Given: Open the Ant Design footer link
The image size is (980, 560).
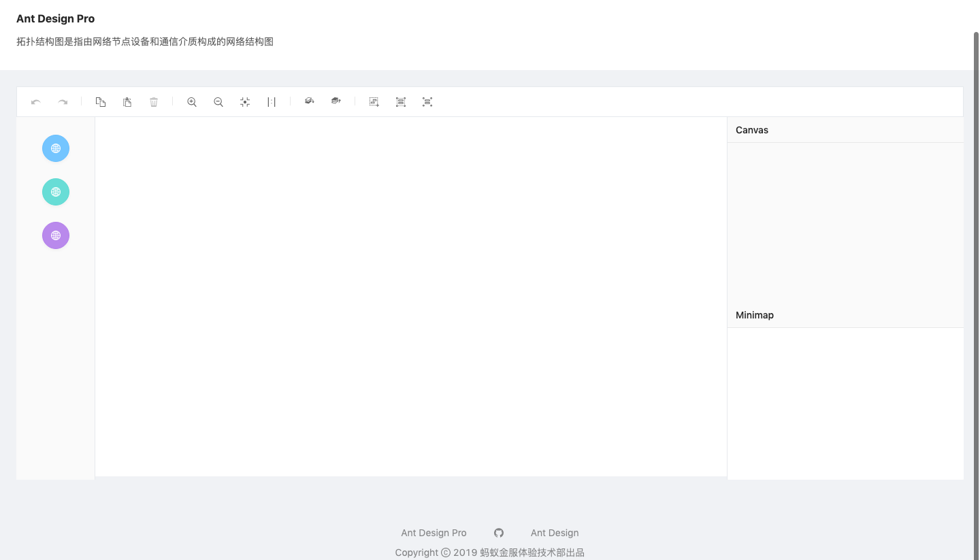Looking at the screenshot, I should [555, 533].
